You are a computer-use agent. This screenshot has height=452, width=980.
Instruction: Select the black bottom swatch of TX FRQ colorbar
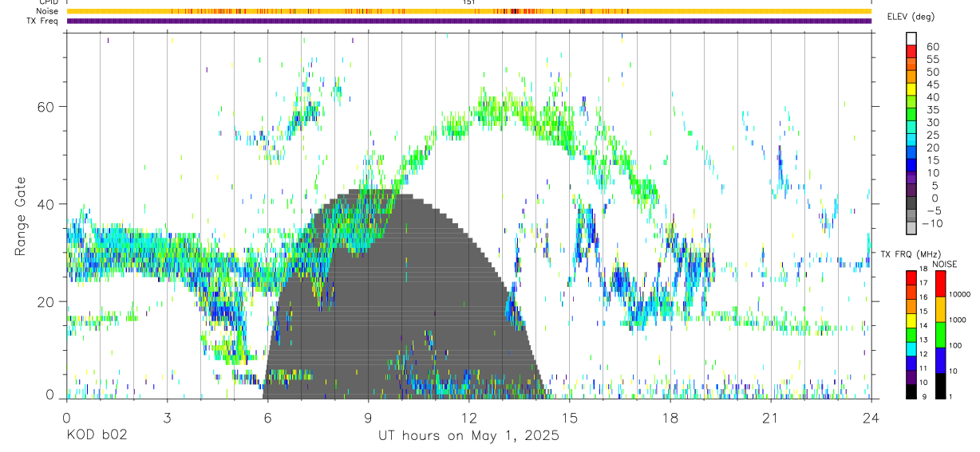(911, 390)
